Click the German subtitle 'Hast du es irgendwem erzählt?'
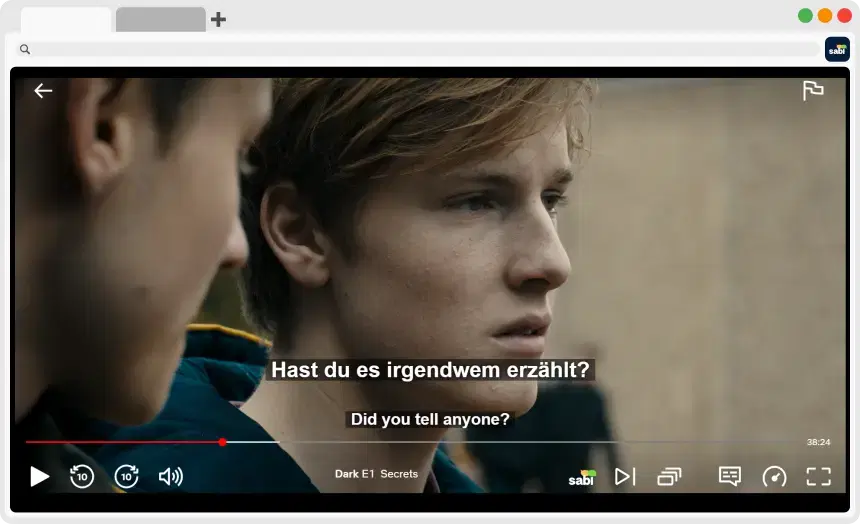Viewport: 860px width, 524px height. point(430,370)
